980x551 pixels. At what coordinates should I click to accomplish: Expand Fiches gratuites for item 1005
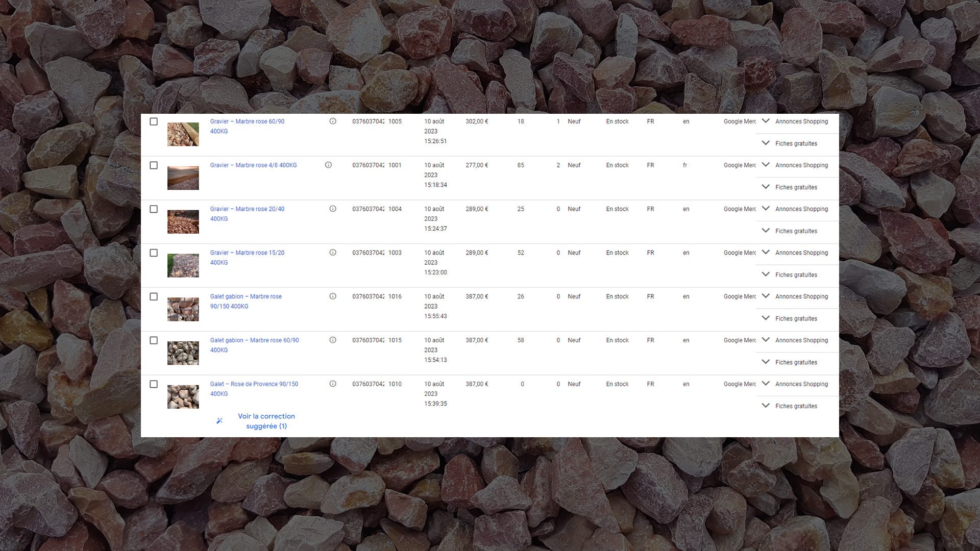coord(766,143)
